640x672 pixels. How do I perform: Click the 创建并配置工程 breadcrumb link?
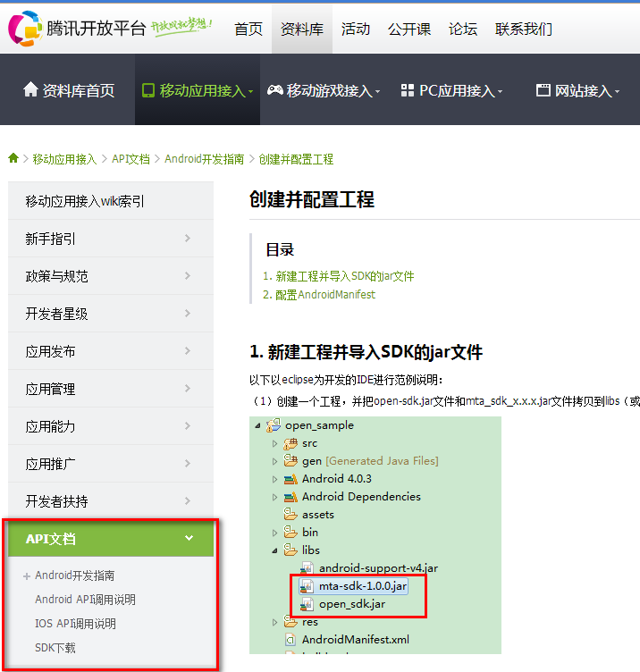(x=296, y=159)
